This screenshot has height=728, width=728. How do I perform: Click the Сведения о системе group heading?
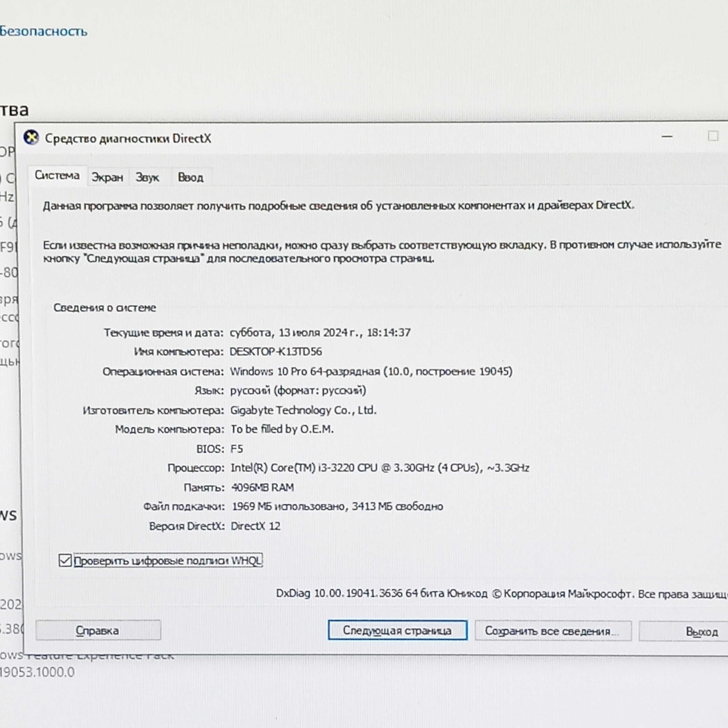(105, 308)
